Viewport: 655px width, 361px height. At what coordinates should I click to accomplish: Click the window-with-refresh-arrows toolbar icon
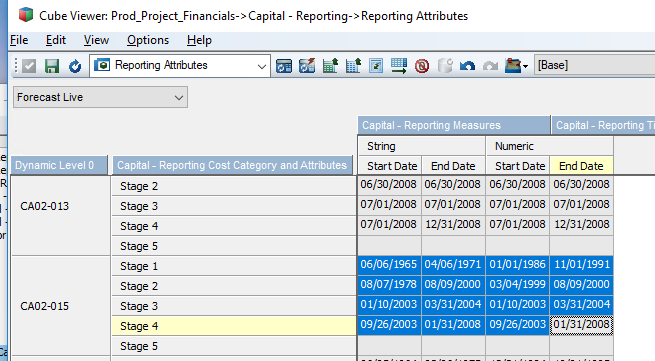[284, 66]
